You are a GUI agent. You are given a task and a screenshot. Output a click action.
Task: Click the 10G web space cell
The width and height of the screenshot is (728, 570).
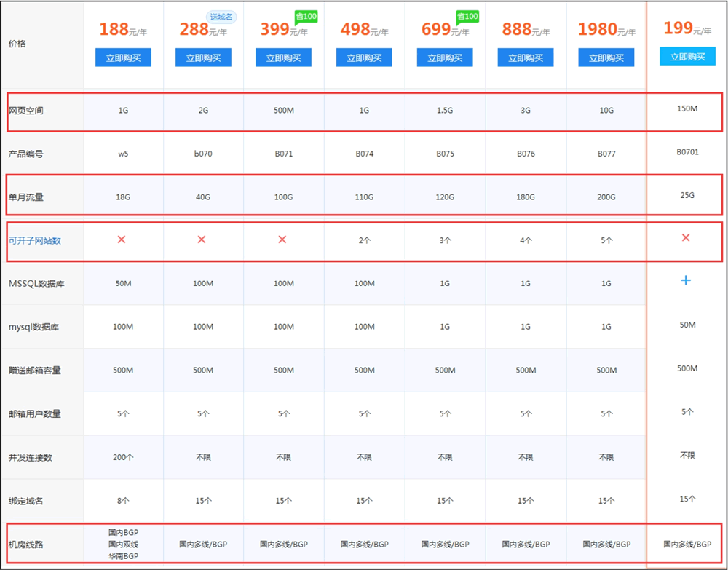(606, 111)
